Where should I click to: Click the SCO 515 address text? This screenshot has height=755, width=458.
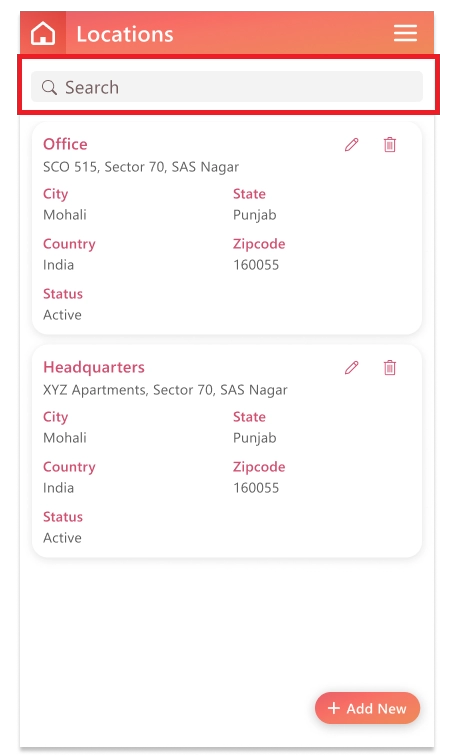[141, 167]
